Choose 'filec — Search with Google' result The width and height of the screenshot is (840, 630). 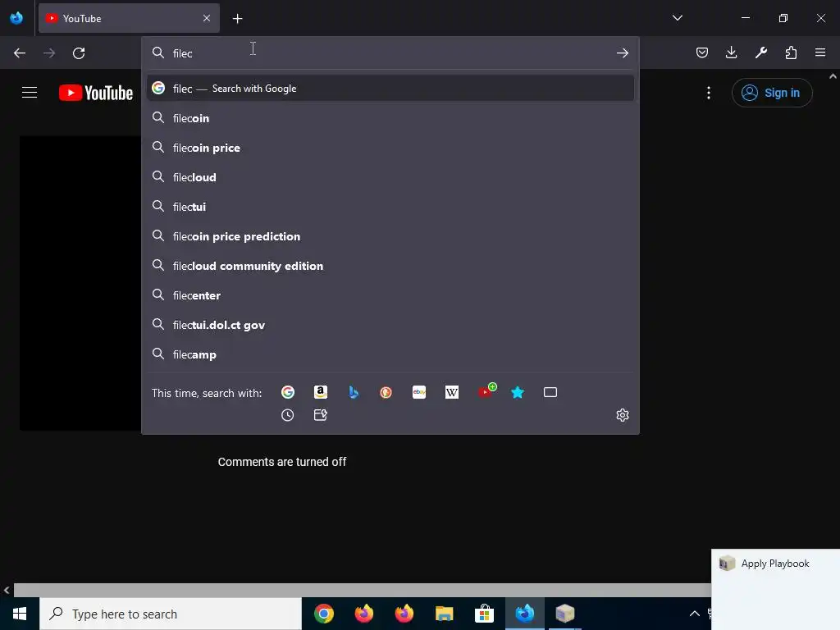pos(390,89)
